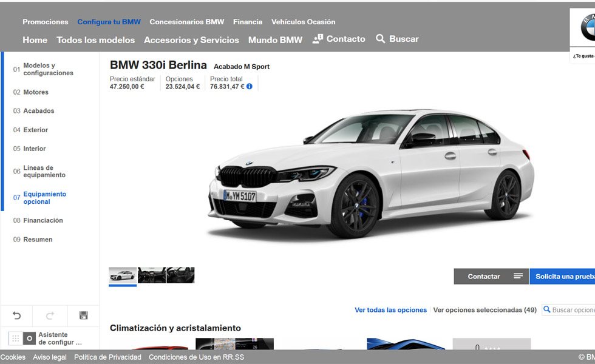Click the undo arrow icon

tap(17, 315)
